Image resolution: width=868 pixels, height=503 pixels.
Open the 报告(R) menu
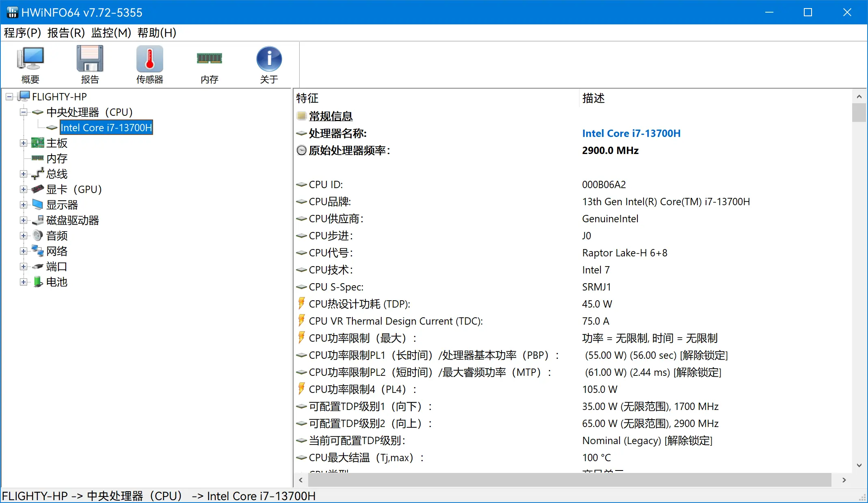[x=66, y=33]
